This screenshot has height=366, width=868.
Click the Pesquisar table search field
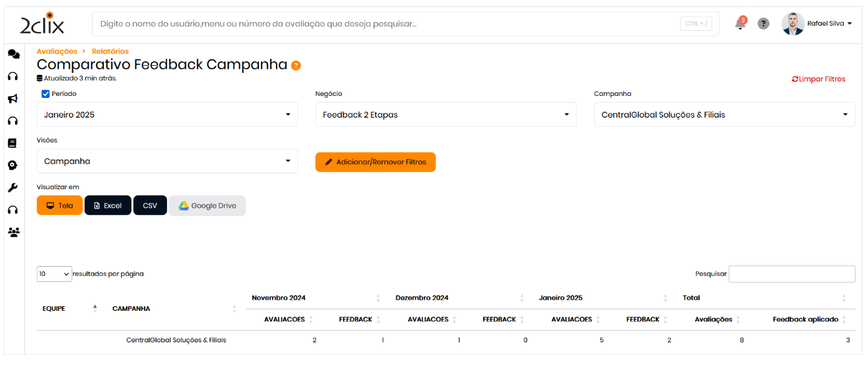click(x=792, y=274)
